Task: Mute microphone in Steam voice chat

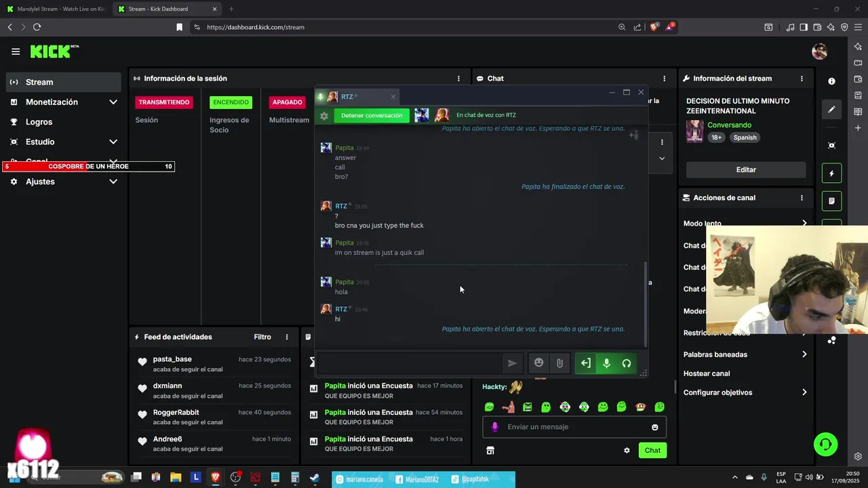Action: point(606,363)
